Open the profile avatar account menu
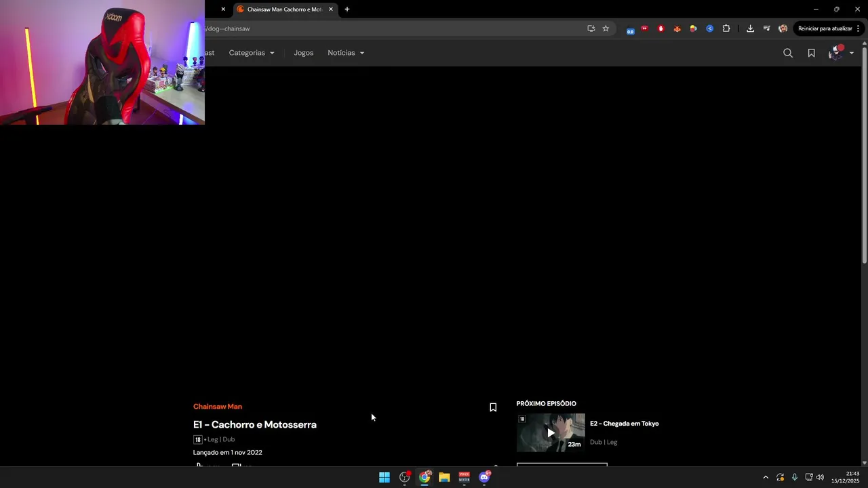Image resolution: width=868 pixels, height=488 pixels. (841, 53)
